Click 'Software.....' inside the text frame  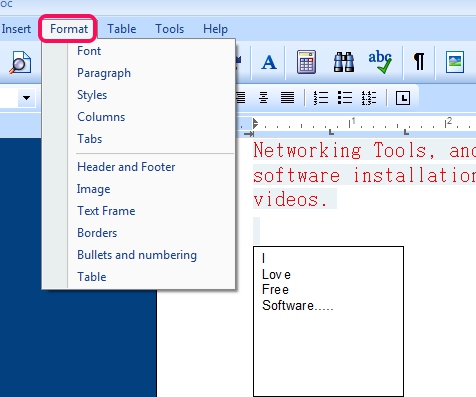(298, 305)
